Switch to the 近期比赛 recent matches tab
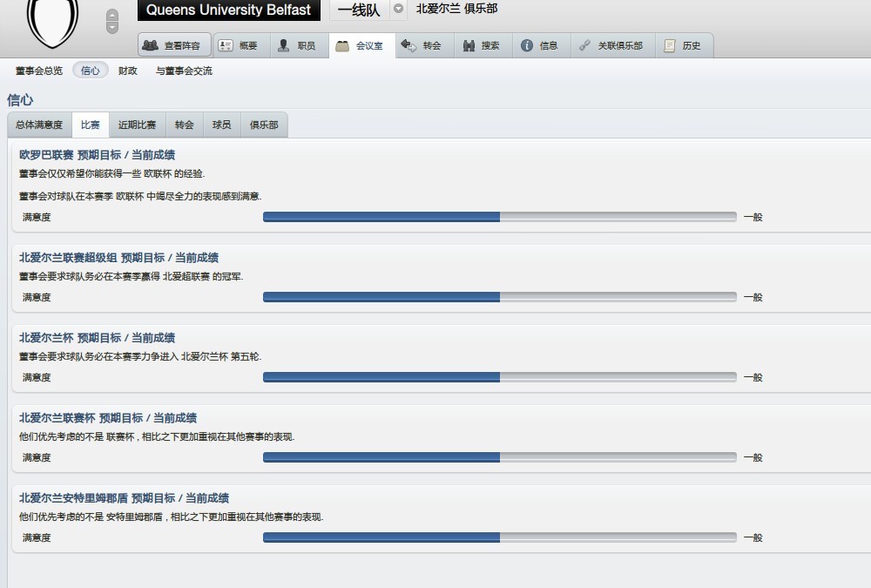Viewport: 871px width, 588px height. coord(138,125)
